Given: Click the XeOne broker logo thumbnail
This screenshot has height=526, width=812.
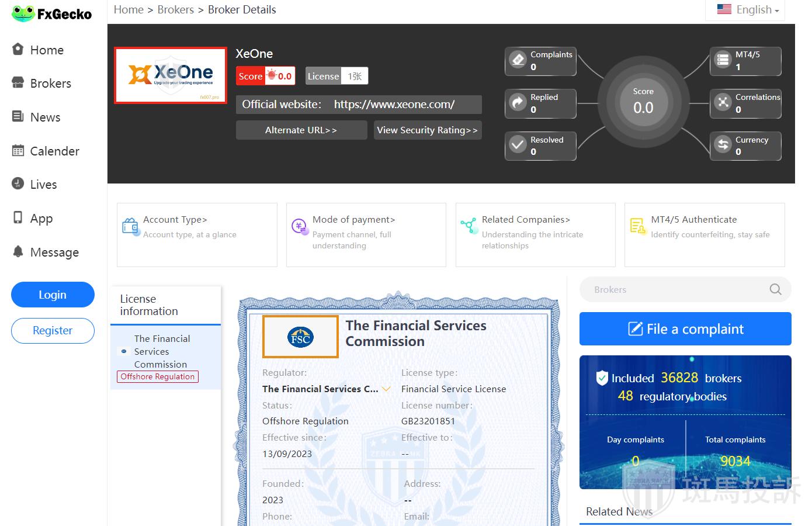Looking at the screenshot, I should [x=171, y=75].
